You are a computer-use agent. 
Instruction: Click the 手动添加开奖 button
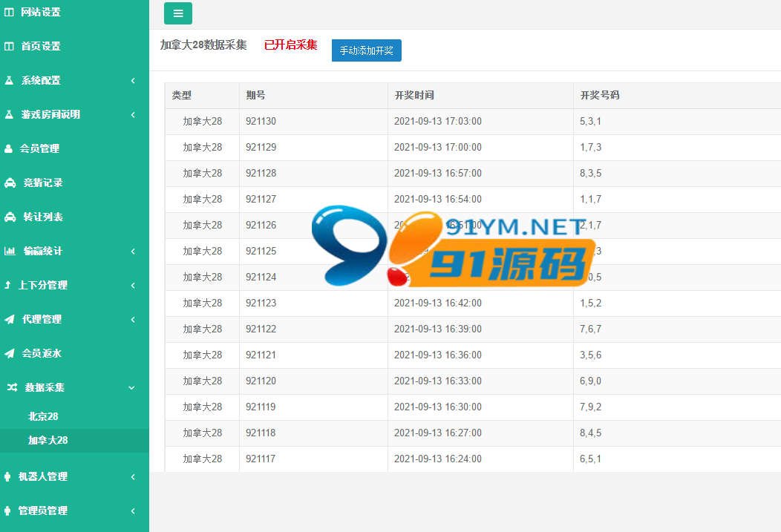tap(367, 50)
